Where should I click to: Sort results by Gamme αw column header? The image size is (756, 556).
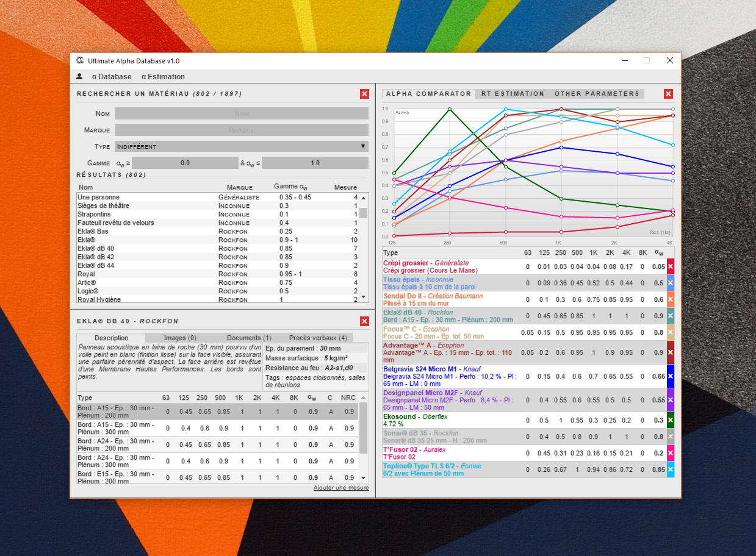(x=290, y=187)
